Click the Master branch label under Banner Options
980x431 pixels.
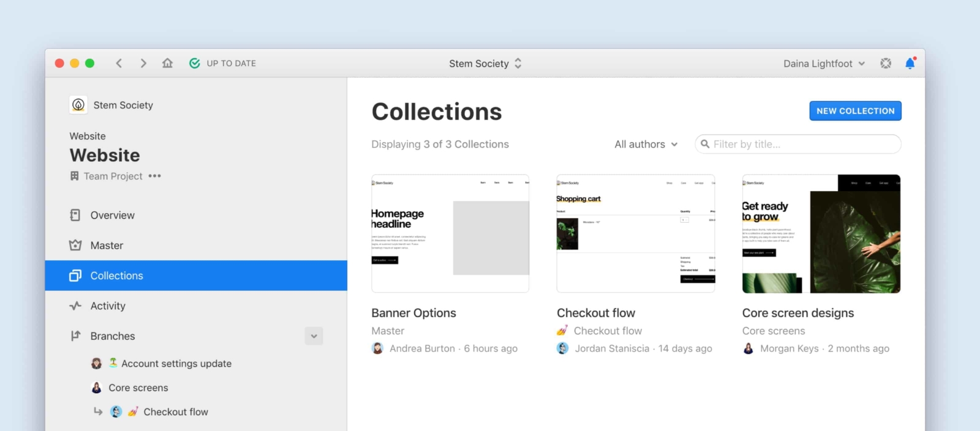click(x=388, y=331)
